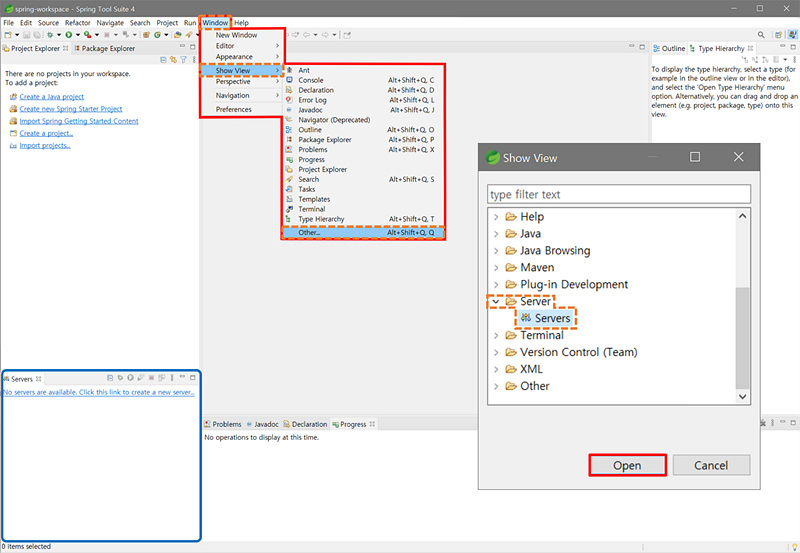Maximize the Outline panel
This screenshot has height=553, width=800.
click(793, 47)
